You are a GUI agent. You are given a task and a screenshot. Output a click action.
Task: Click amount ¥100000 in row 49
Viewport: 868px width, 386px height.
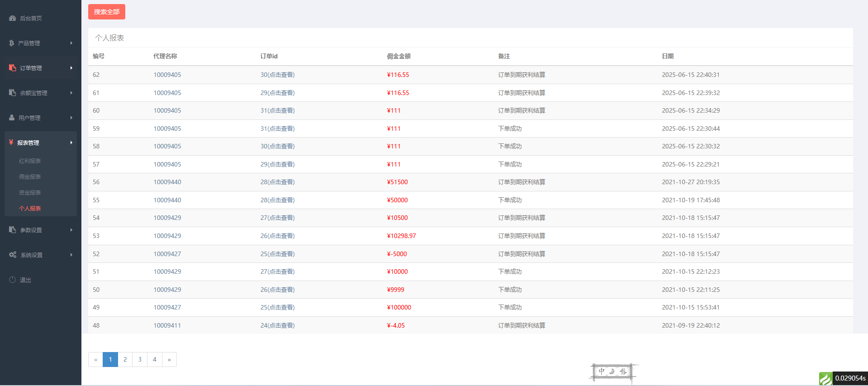[399, 307]
